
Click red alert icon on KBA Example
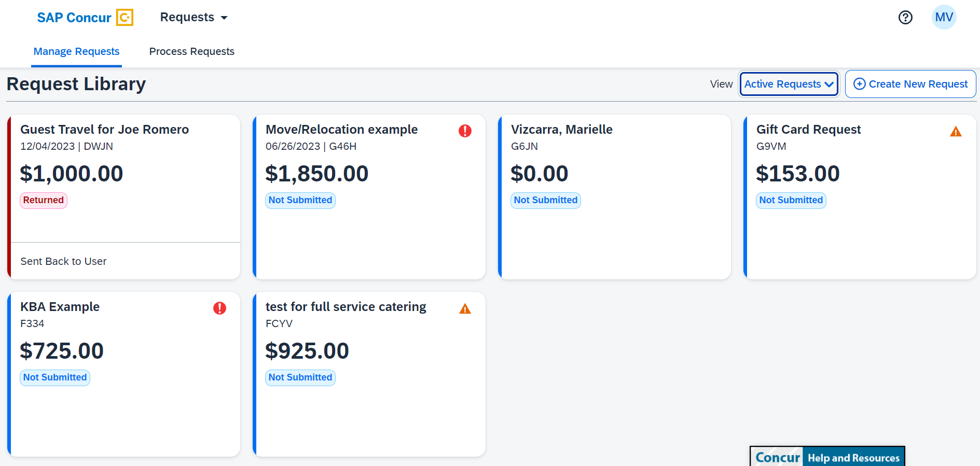coord(219,308)
